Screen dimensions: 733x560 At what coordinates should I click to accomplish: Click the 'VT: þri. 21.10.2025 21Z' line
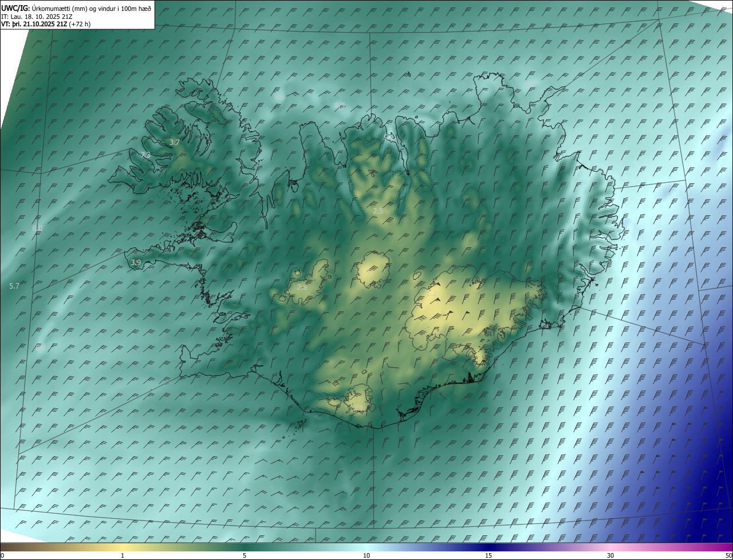point(46,24)
